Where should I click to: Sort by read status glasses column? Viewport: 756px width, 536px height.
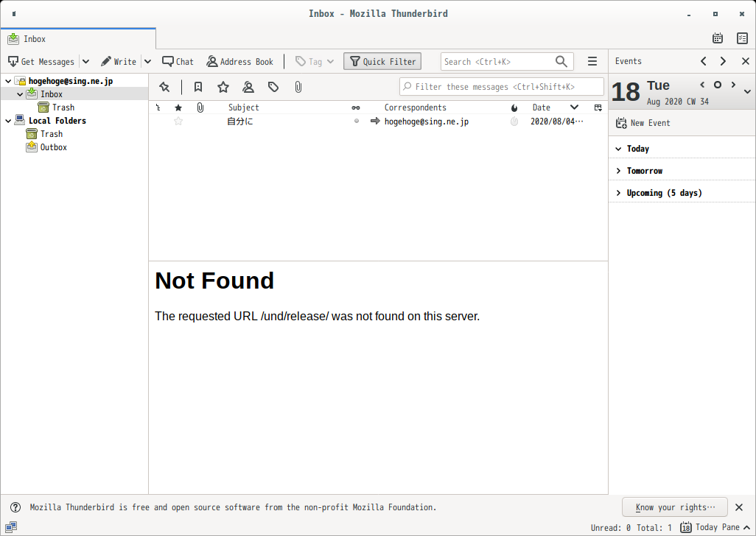pos(356,107)
